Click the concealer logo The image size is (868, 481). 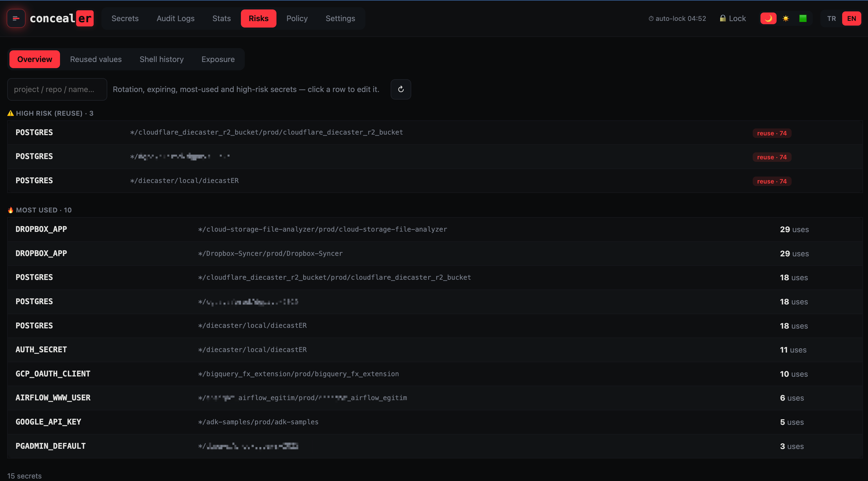[62, 18]
